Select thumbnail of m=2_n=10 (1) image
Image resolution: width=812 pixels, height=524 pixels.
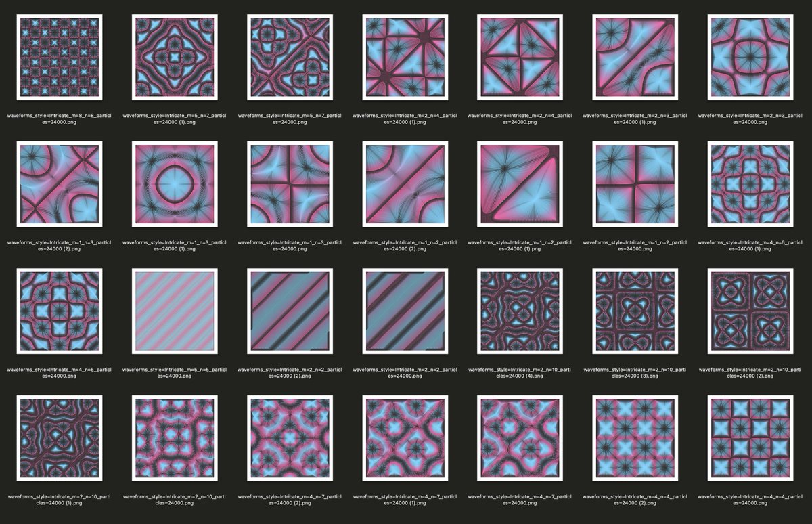pyautogui.click(x=60, y=438)
